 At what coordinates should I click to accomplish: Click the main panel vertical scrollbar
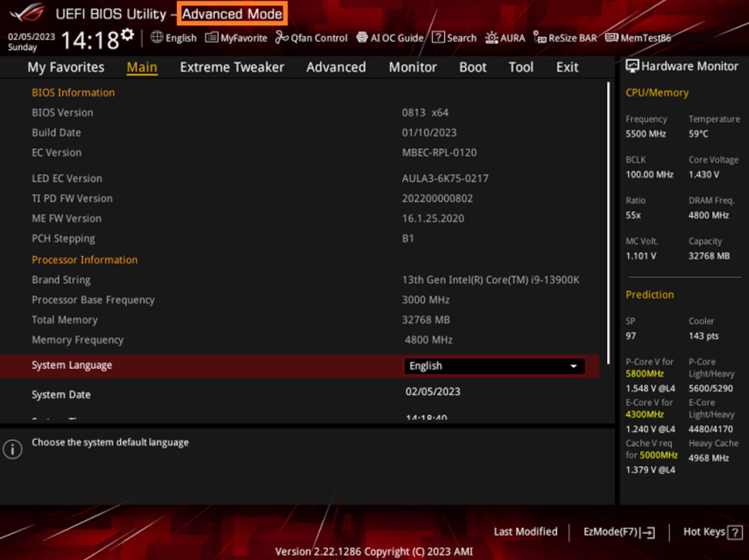609,222
